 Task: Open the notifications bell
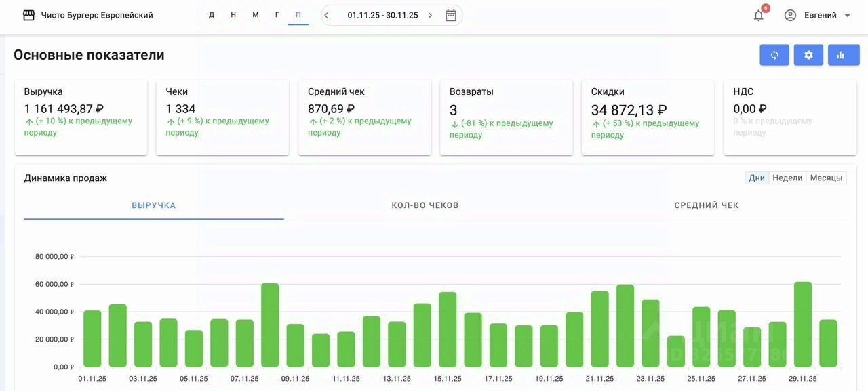(758, 16)
